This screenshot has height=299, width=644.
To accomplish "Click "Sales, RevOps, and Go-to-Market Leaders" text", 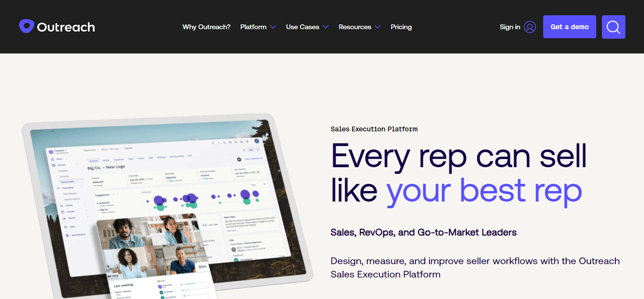I will click(x=424, y=233).
